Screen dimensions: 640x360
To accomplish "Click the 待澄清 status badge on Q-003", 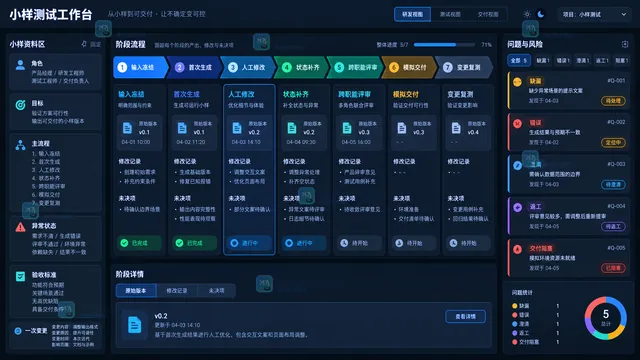I will pyautogui.click(x=613, y=184).
